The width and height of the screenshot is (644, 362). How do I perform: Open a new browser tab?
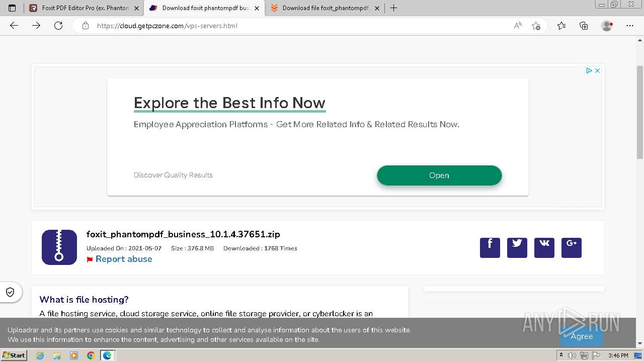(x=393, y=8)
